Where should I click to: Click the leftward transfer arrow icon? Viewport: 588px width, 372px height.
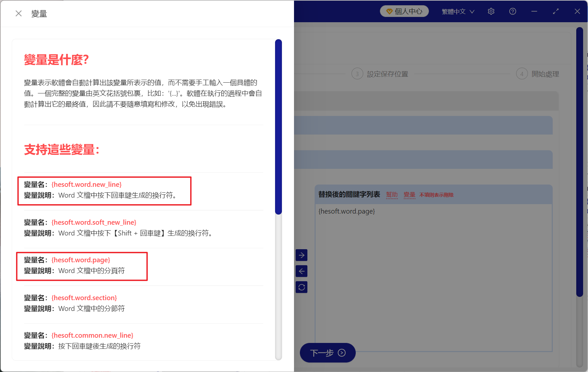[302, 271]
